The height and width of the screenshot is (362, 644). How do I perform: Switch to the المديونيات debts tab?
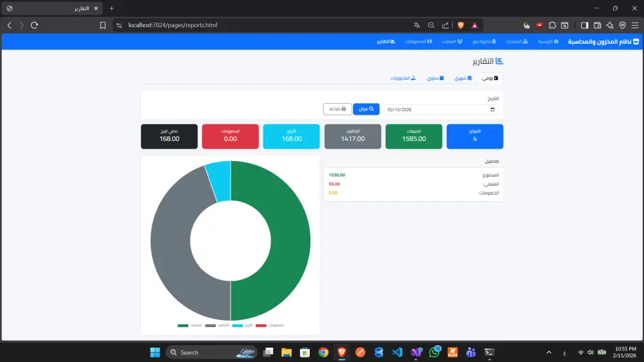(x=403, y=78)
